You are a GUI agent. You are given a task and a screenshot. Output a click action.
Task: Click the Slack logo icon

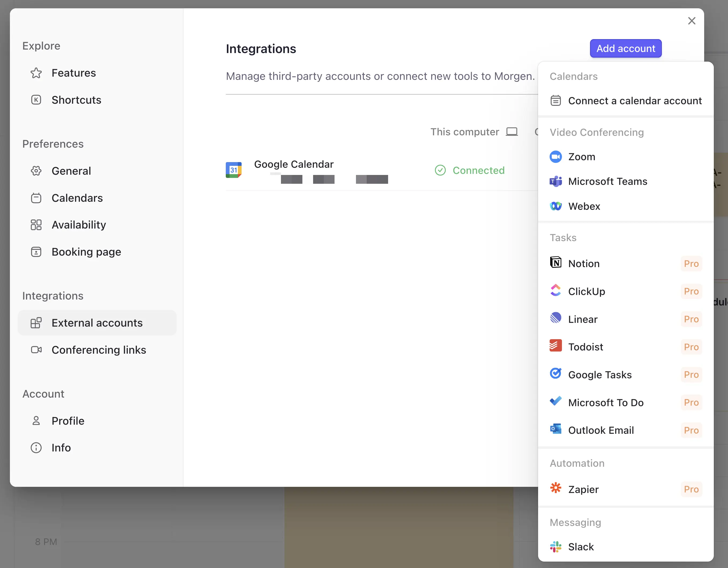[556, 547]
